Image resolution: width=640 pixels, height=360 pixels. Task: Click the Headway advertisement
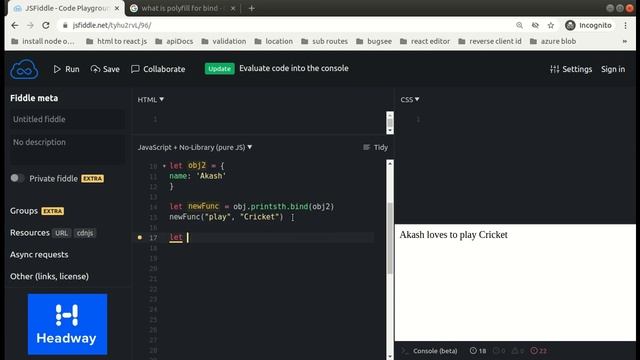click(67, 324)
